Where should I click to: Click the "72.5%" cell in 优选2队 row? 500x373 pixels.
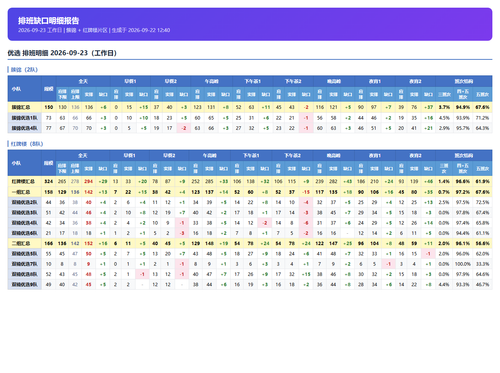(x=483, y=202)
